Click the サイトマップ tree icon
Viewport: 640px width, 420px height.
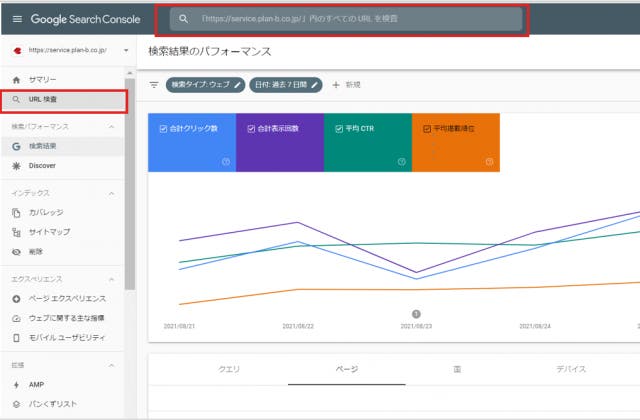coord(16,232)
